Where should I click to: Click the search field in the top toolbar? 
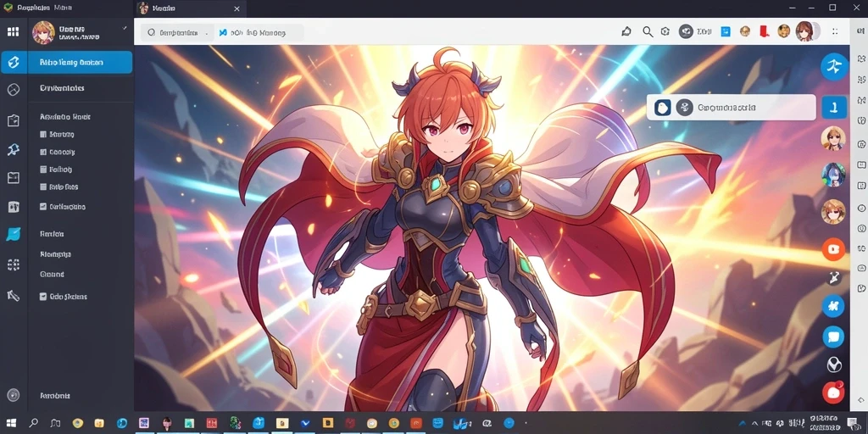(177, 33)
